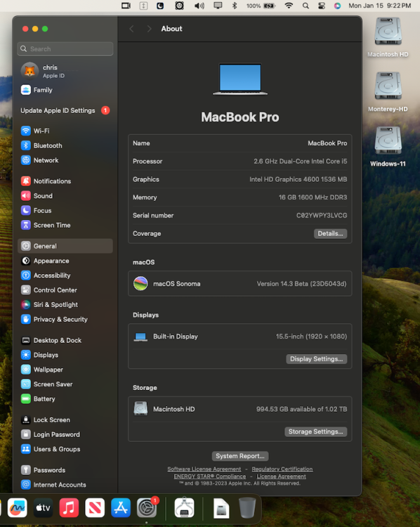The width and height of the screenshot is (420, 527).
Task: Open Display Settings button
Action: [x=317, y=359]
